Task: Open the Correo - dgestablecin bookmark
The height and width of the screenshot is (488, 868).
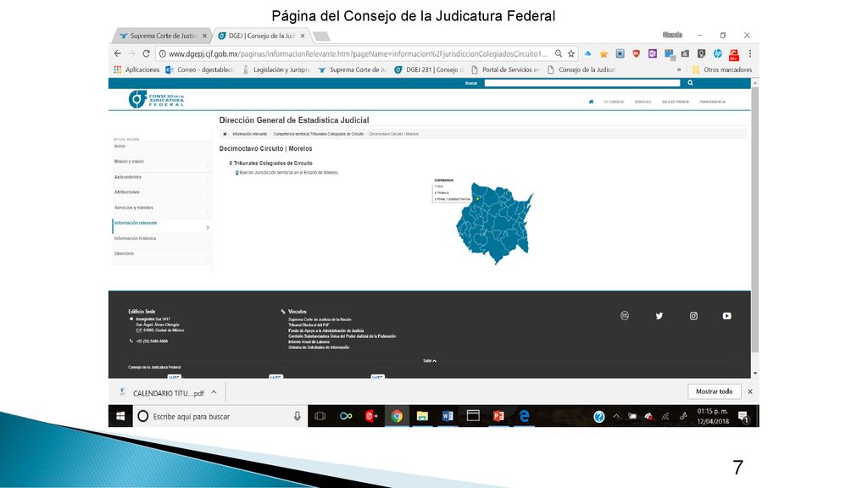Action: click(200, 69)
